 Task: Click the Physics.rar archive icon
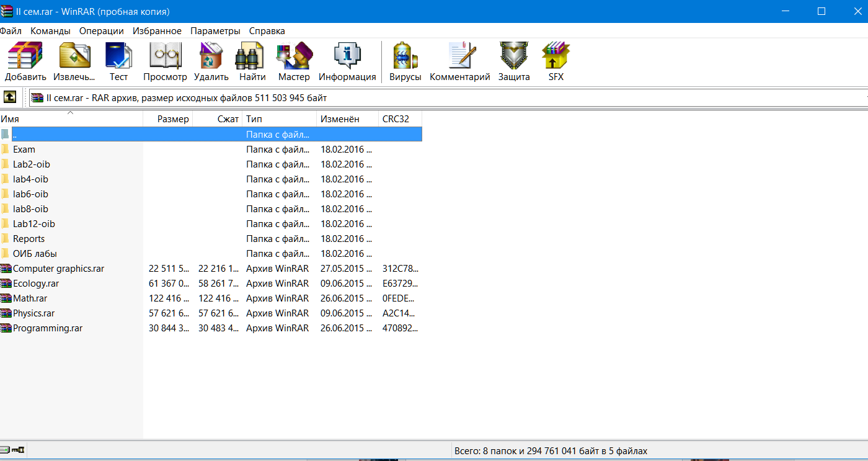[6, 313]
